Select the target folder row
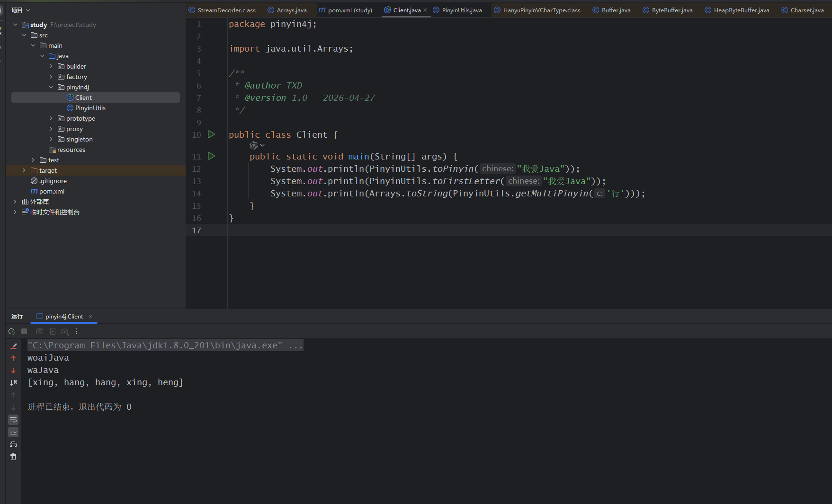The height and width of the screenshot is (504, 832). [96, 170]
